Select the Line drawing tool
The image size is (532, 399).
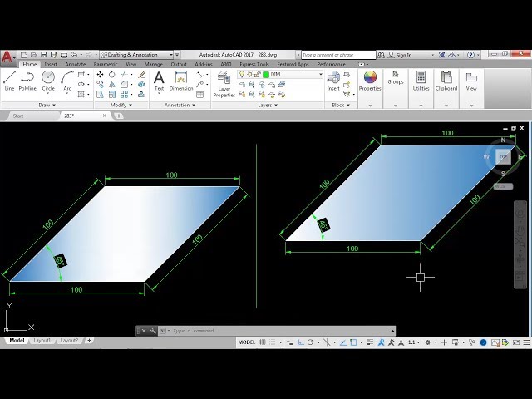tap(9, 79)
